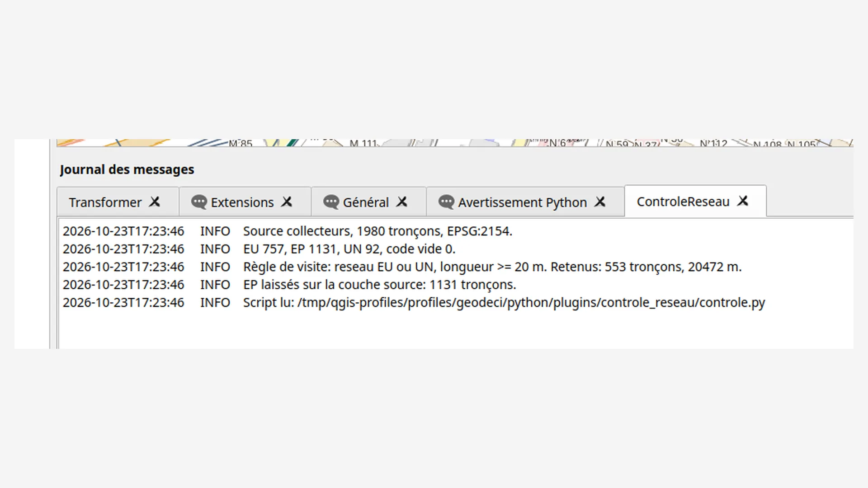The height and width of the screenshot is (488, 868).
Task: Click the timestamp of the Script lu row
Action: (x=123, y=302)
